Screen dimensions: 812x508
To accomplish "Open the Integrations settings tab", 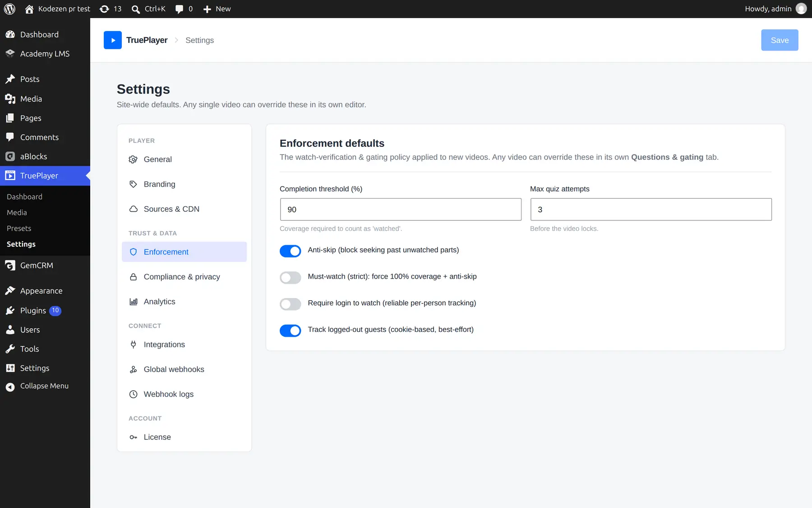I will 184,345.
